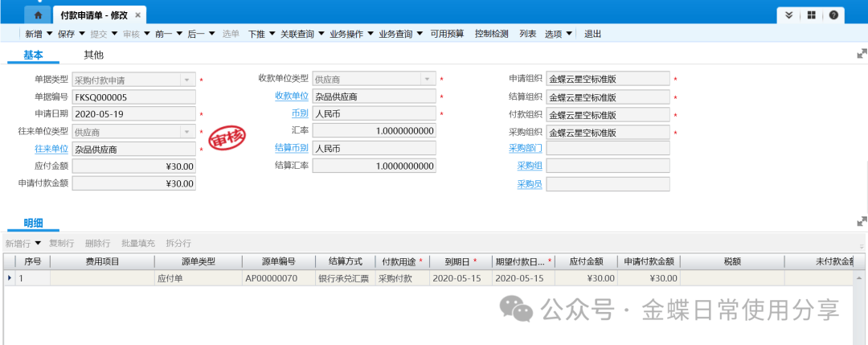Screen dimensions: 868x345
Task: Open the help question mark icon
Action: 833,15
